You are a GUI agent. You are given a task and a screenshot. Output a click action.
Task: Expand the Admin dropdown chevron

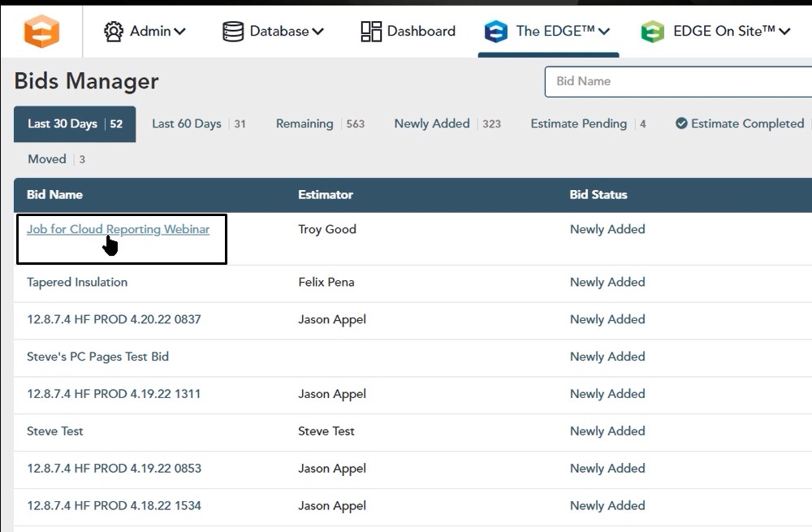click(x=180, y=32)
